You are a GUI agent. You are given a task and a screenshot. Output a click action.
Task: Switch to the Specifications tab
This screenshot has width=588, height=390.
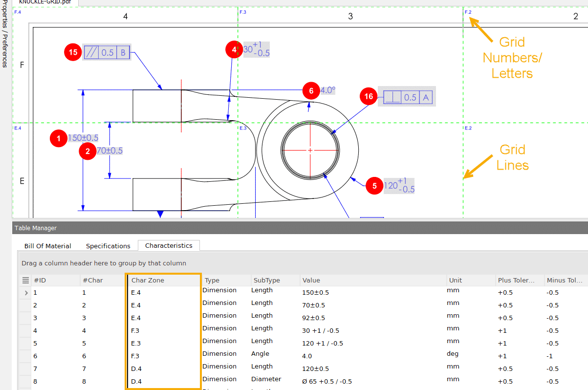point(108,246)
